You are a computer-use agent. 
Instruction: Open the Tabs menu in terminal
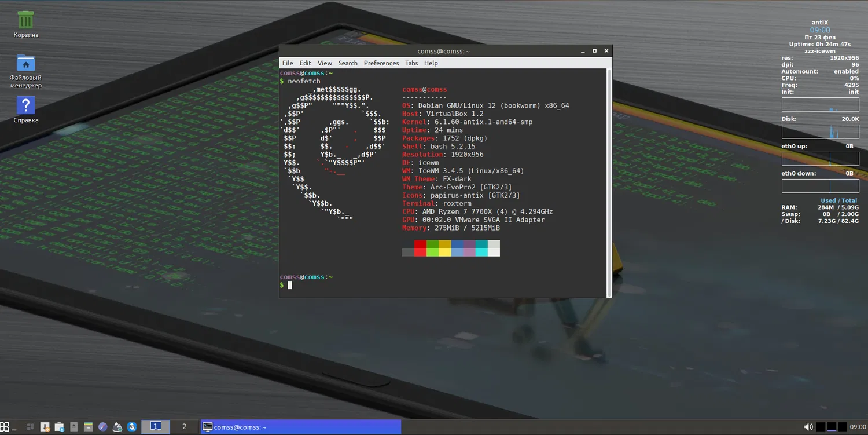pos(411,63)
